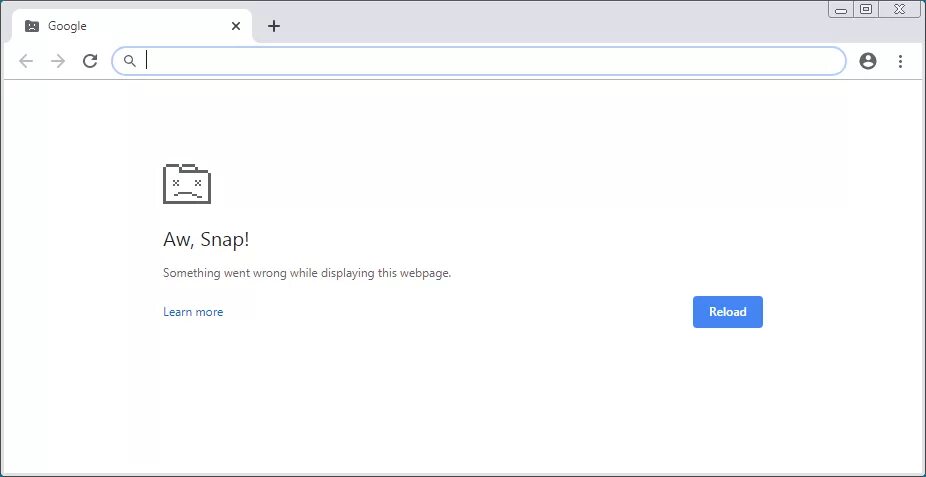Click the sad-face favicon on Google tab
The height and width of the screenshot is (477, 926).
[x=32, y=26]
